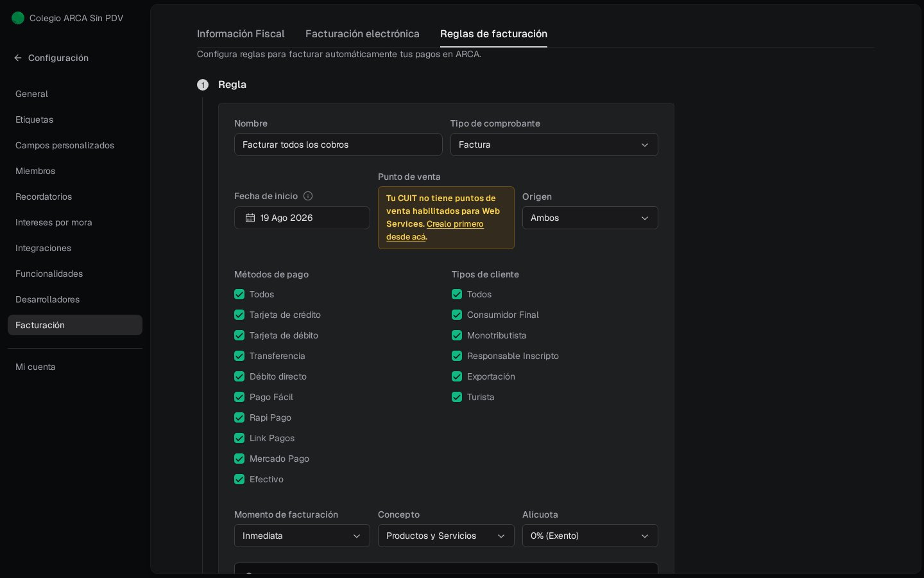This screenshot has width=924, height=578.
Task: Go to Recordatorios settings
Action: pos(75,197)
